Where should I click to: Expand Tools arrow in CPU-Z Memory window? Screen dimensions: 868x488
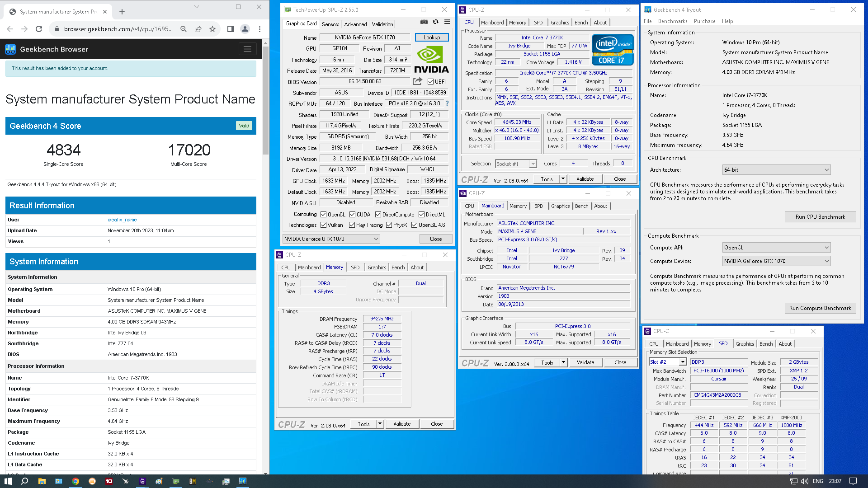pos(380,424)
